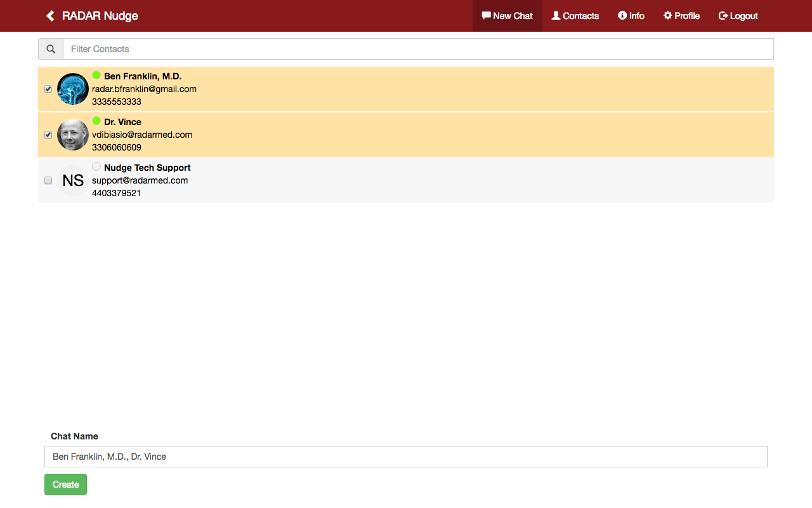Click phone number 3335553333
The height and width of the screenshot is (508, 812).
click(117, 102)
